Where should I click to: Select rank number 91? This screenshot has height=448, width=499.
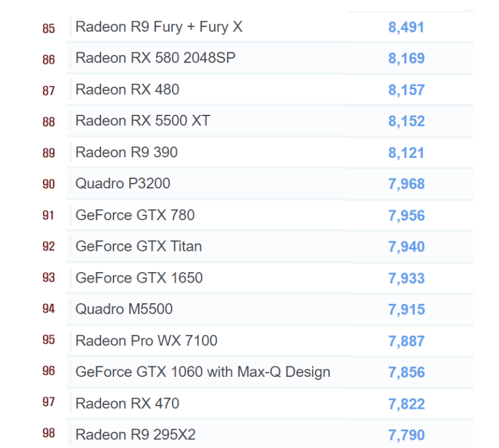tap(49, 215)
